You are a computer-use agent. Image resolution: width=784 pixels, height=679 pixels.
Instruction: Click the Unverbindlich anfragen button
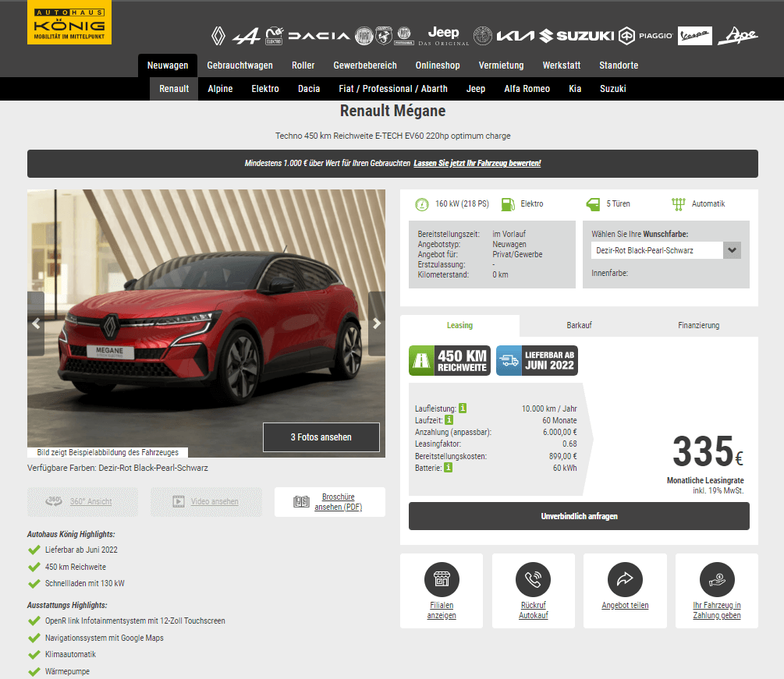pyautogui.click(x=579, y=516)
